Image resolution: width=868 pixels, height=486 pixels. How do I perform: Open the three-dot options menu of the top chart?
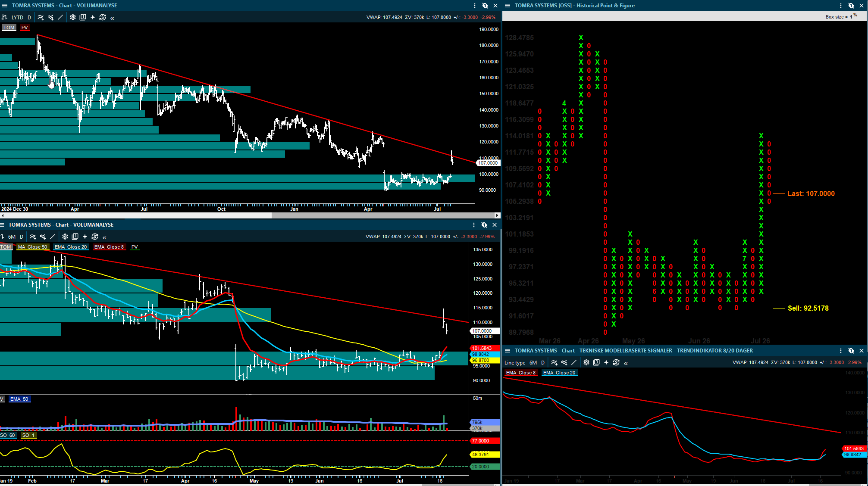click(475, 6)
